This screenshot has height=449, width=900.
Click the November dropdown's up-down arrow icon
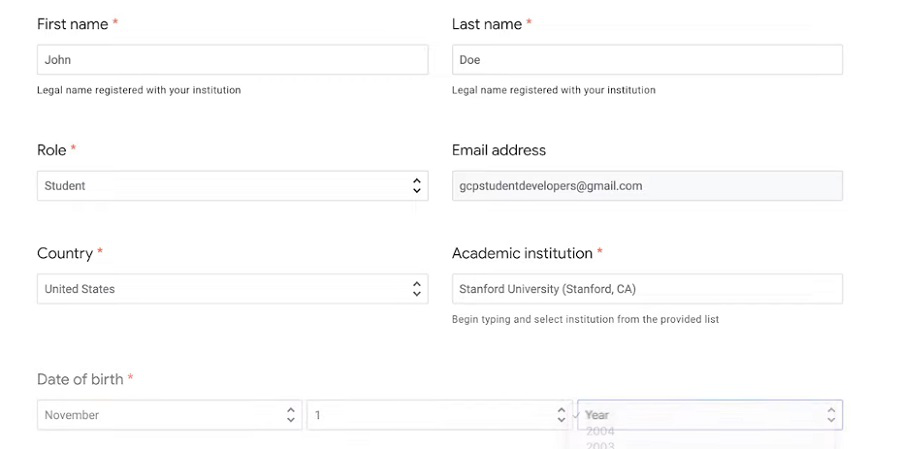(291, 415)
